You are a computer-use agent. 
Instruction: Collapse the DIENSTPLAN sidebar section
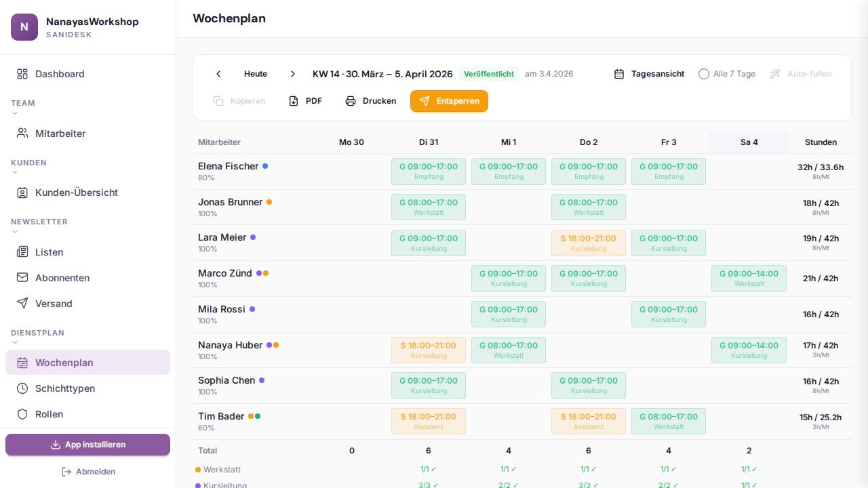pyautogui.click(x=14, y=342)
